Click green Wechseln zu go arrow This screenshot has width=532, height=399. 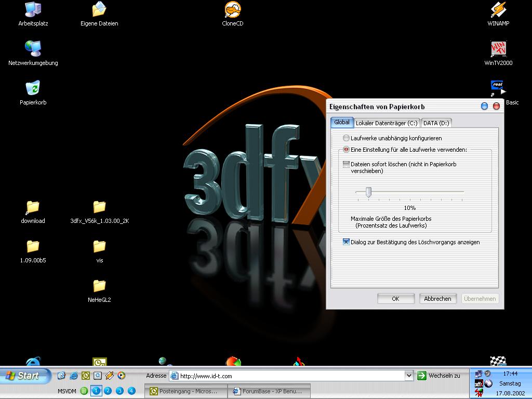421,376
